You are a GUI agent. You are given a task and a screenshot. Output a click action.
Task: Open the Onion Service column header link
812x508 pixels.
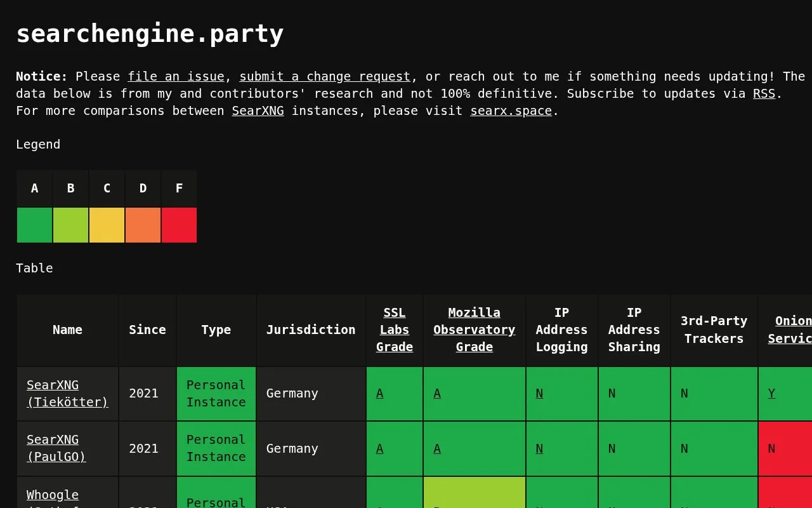click(790, 330)
